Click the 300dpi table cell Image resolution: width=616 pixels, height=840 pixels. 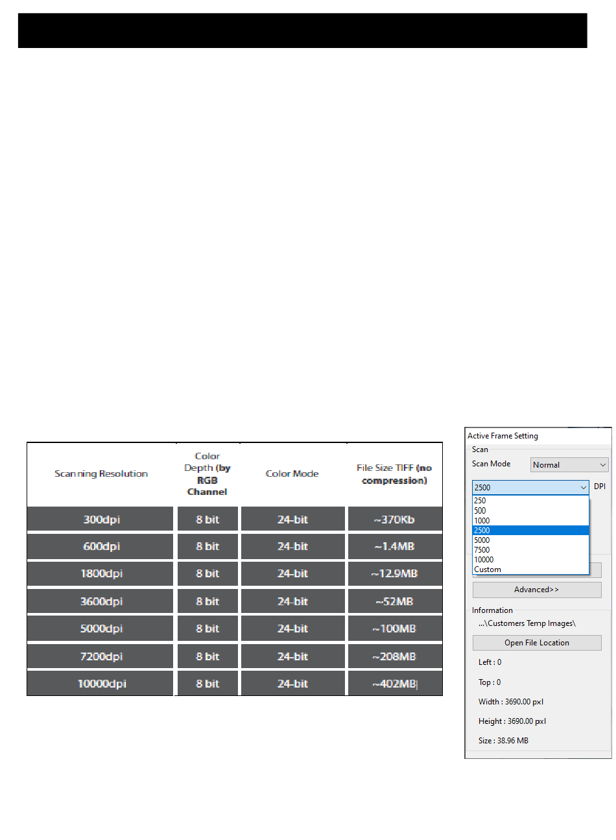pos(101,519)
